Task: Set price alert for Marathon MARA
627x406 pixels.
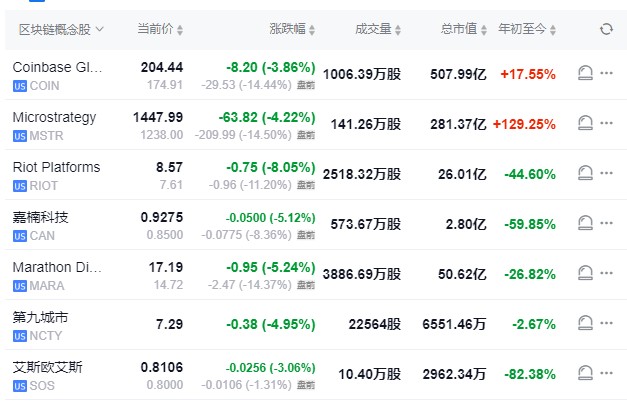Action: 585,273
